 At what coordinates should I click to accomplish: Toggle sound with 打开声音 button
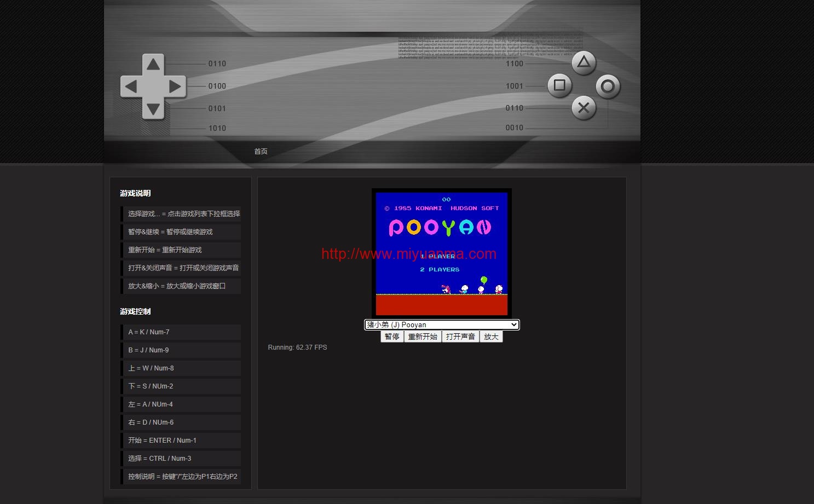coord(460,337)
